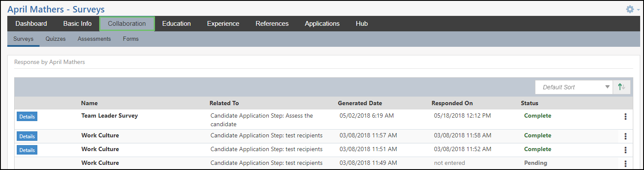Click the Name column header
The width and height of the screenshot is (644, 170).
point(89,103)
